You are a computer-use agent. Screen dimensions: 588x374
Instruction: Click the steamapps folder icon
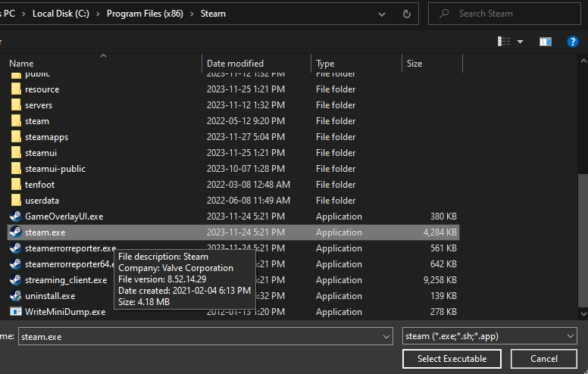tap(16, 137)
